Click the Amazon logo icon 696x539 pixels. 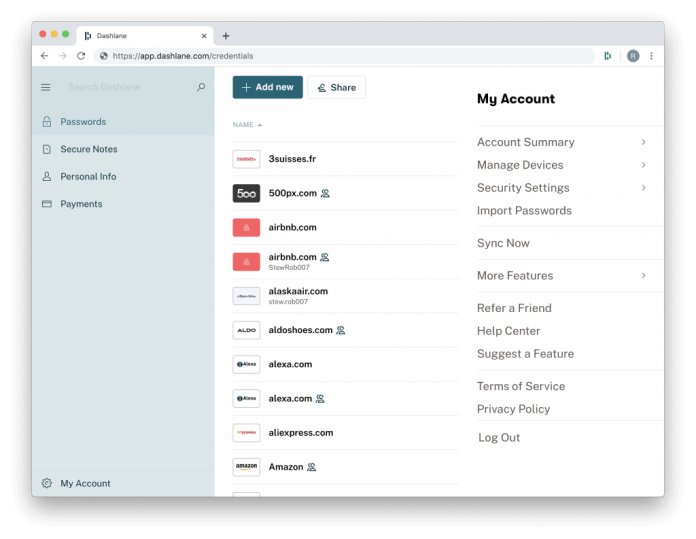[x=246, y=467]
